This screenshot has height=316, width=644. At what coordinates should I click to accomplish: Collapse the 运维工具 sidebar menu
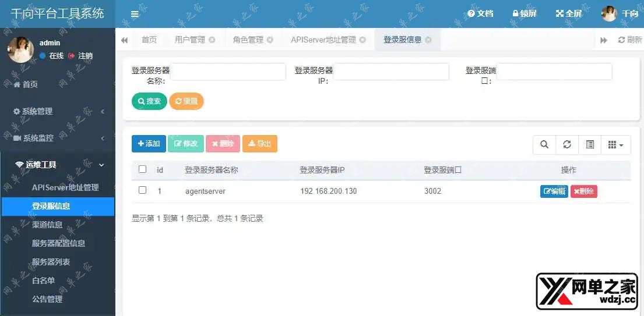pos(57,165)
